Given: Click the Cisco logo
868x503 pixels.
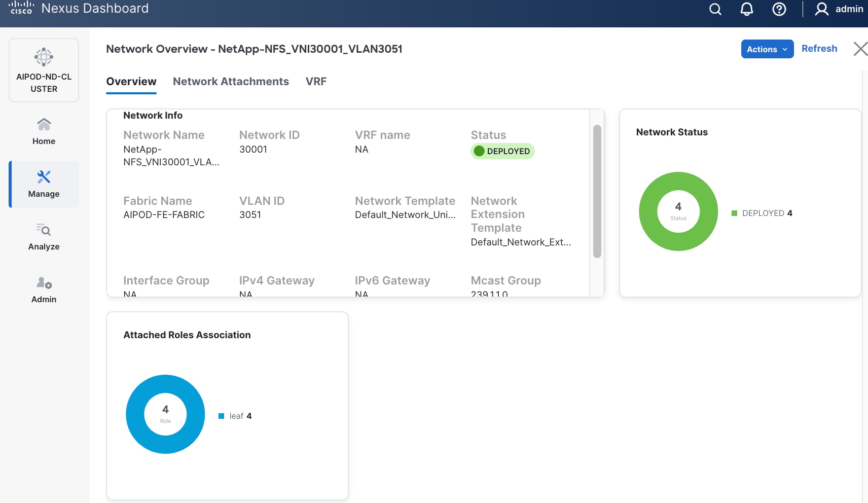Looking at the screenshot, I should click(x=21, y=8).
